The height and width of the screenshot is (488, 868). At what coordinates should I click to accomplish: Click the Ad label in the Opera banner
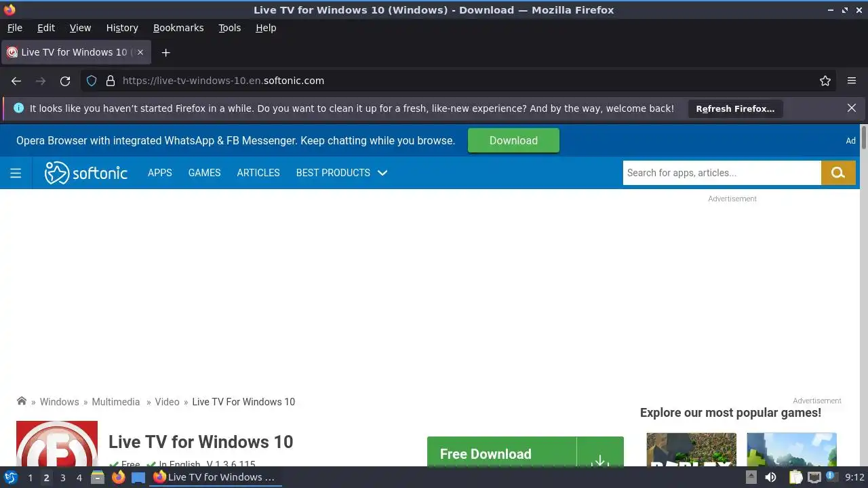coord(850,141)
